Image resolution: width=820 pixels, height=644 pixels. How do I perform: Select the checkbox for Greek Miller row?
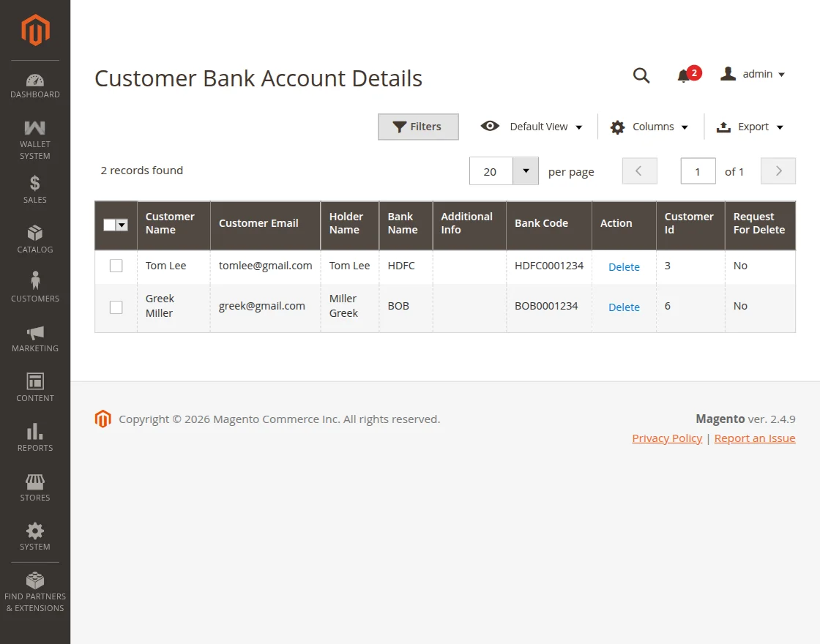pos(116,307)
